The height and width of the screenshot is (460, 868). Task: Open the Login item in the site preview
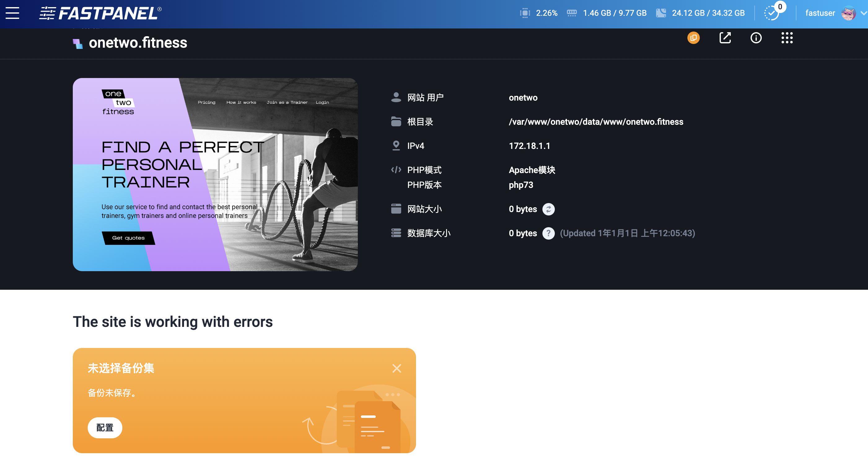point(322,102)
